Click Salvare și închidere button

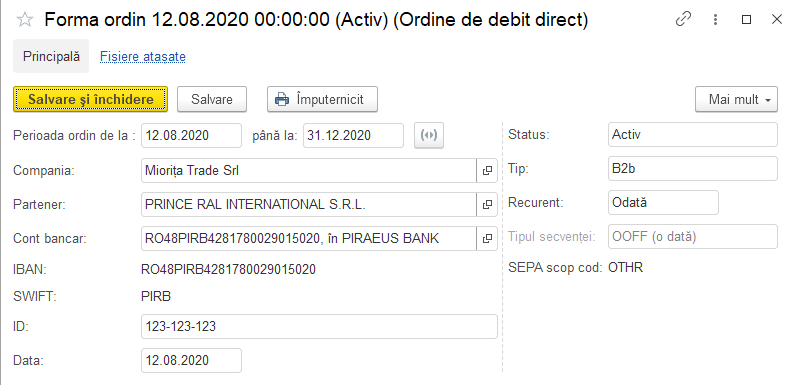[90, 99]
